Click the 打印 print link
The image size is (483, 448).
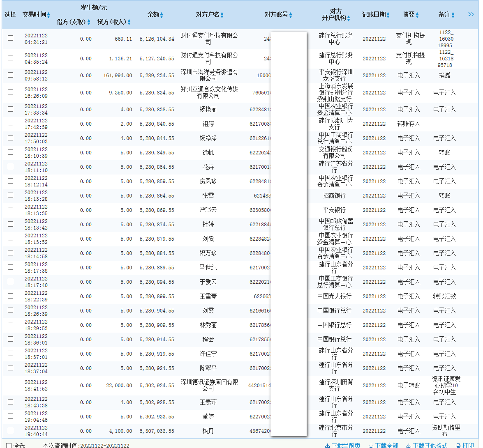click(x=468, y=445)
